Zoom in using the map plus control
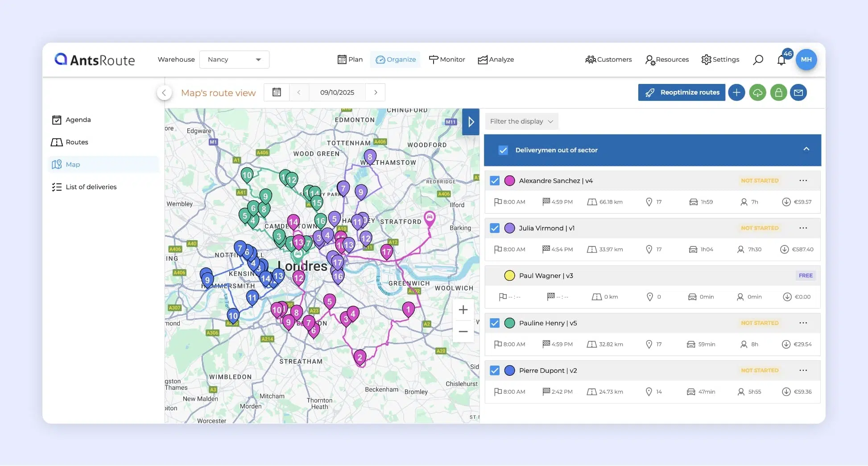Viewport: 868px width, 466px height. (x=463, y=309)
